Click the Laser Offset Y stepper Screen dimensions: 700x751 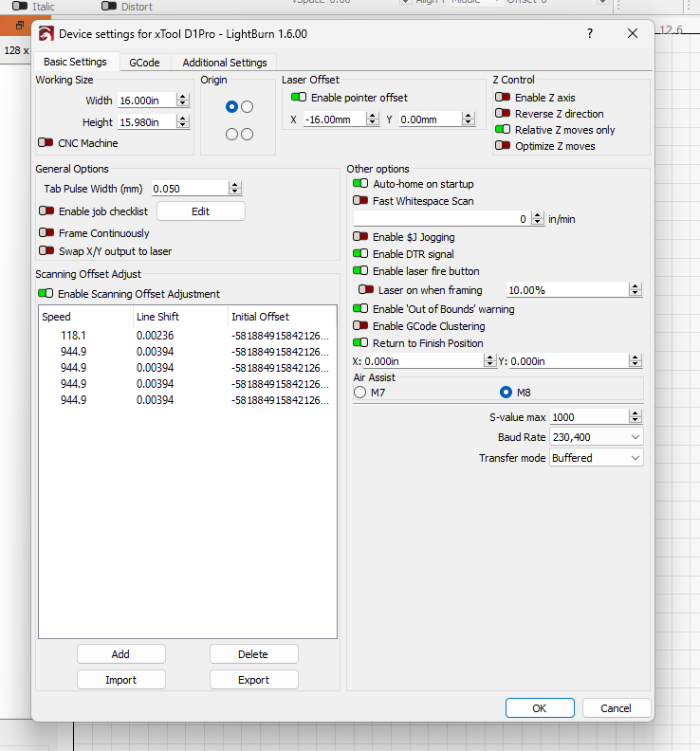[x=469, y=119]
